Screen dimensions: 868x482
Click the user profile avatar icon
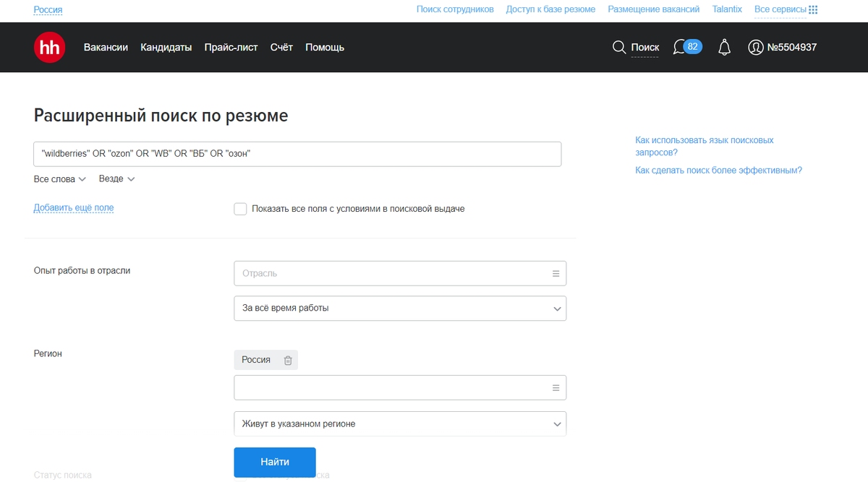756,48
